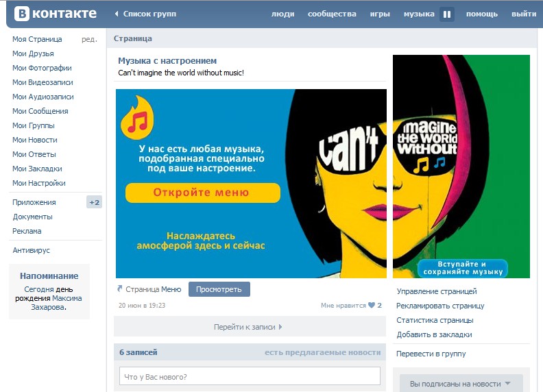Click ред. edit link in sidebar

click(89, 39)
